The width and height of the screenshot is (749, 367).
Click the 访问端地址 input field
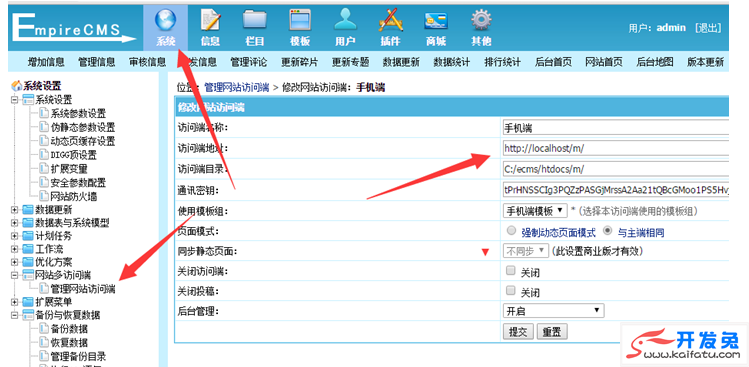616,149
